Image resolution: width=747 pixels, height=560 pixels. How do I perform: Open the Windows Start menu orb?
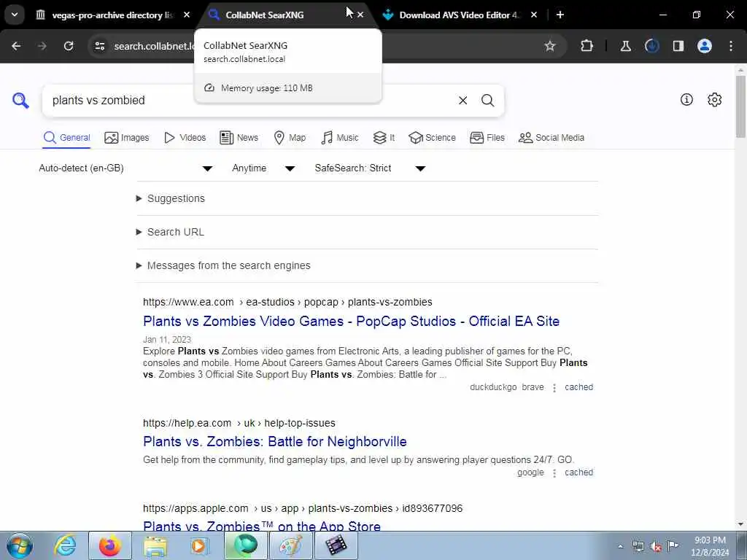(x=20, y=545)
